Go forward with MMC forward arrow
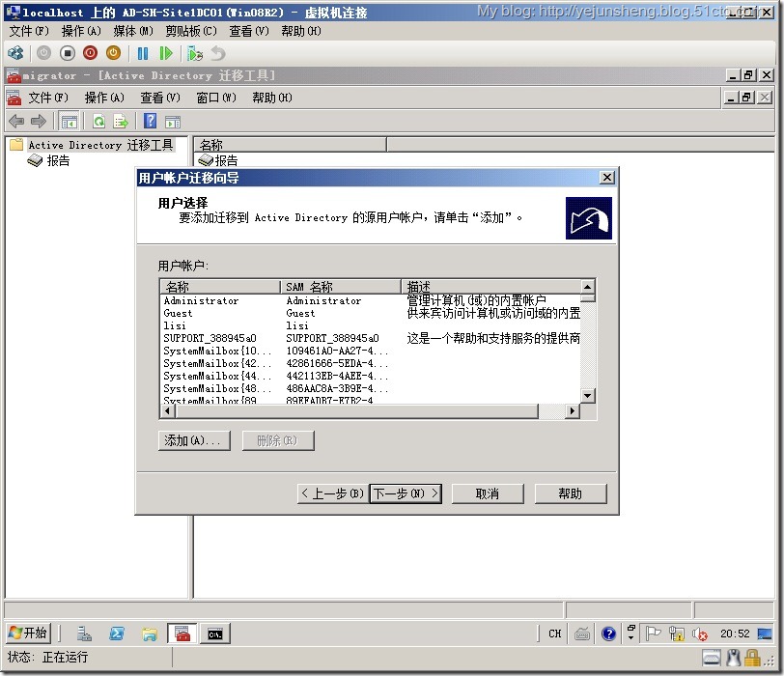This screenshot has height=676, width=784. pos(39,121)
